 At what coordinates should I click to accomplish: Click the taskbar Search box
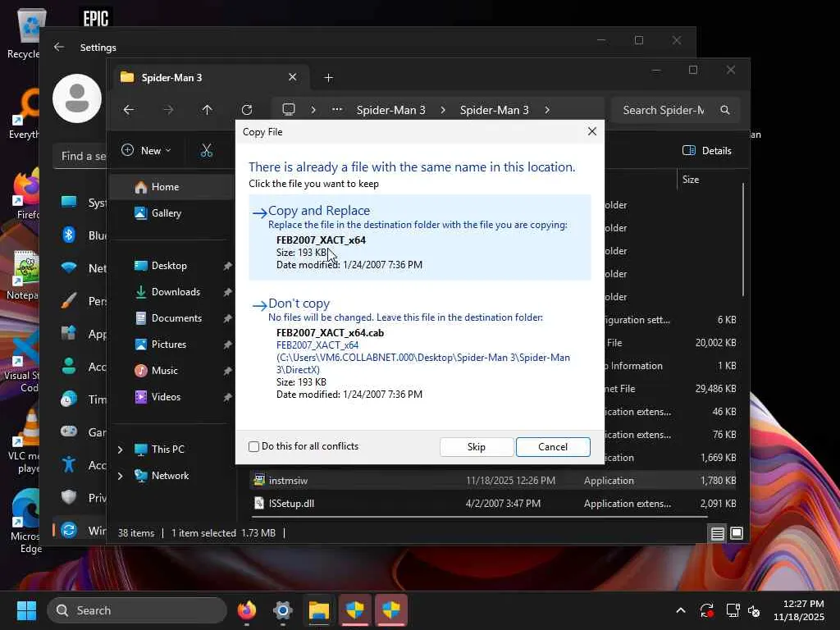137,610
